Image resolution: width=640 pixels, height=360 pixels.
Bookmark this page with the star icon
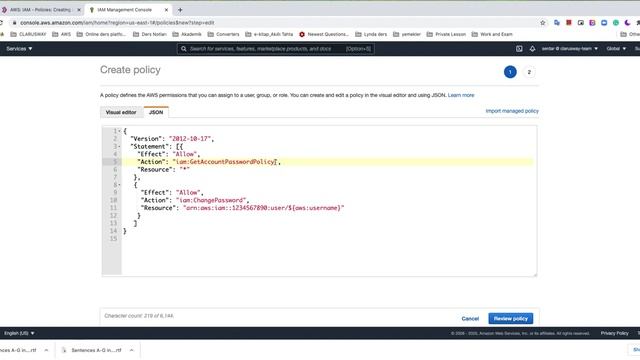(x=542, y=23)
